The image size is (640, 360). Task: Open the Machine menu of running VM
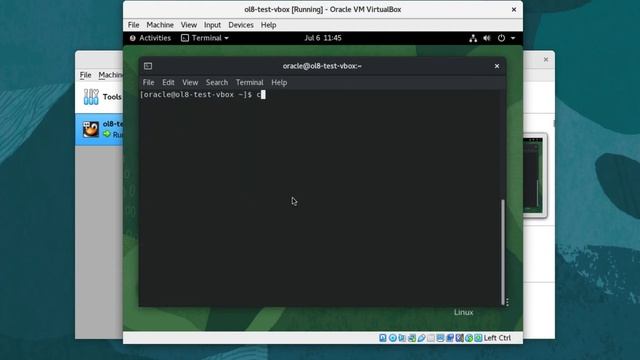160,25
